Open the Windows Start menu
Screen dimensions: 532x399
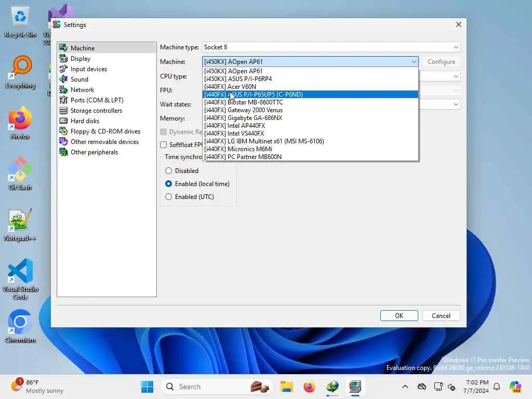147,387
